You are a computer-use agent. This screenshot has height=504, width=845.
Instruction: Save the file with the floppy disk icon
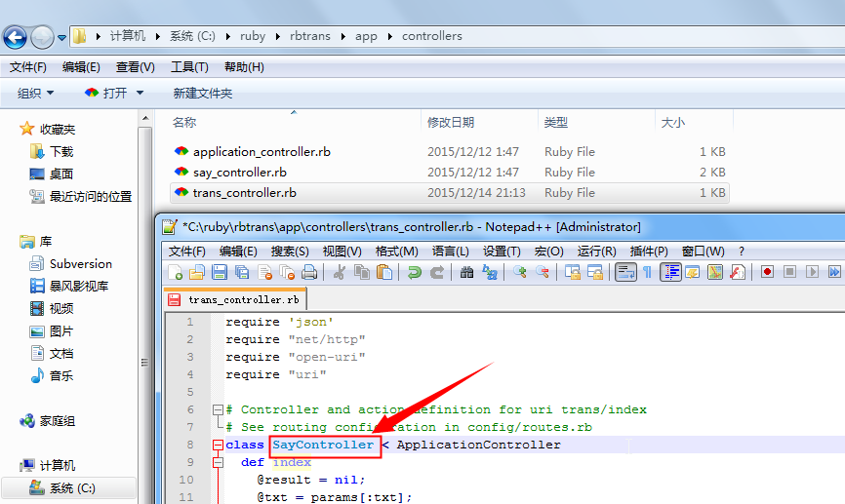tap(220, 272)
